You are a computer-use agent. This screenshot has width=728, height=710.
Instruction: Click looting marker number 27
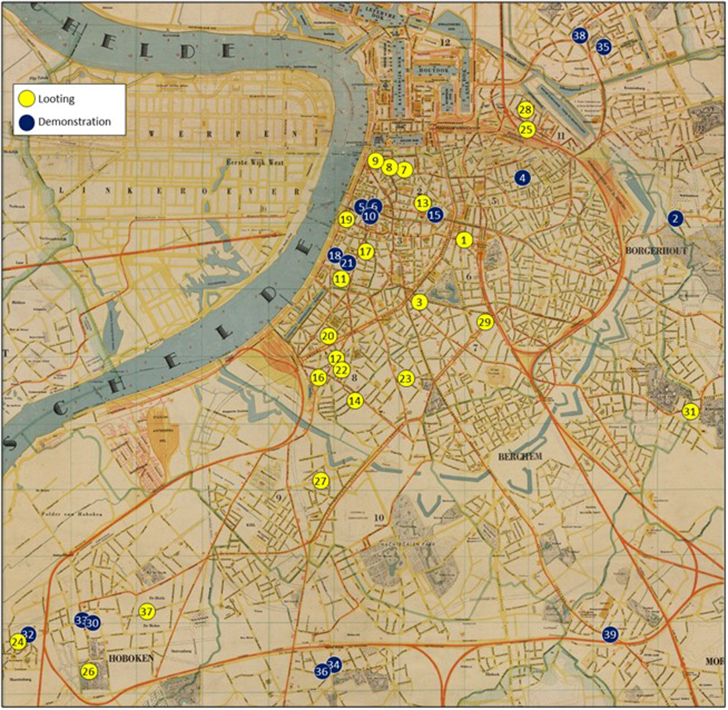321,481
